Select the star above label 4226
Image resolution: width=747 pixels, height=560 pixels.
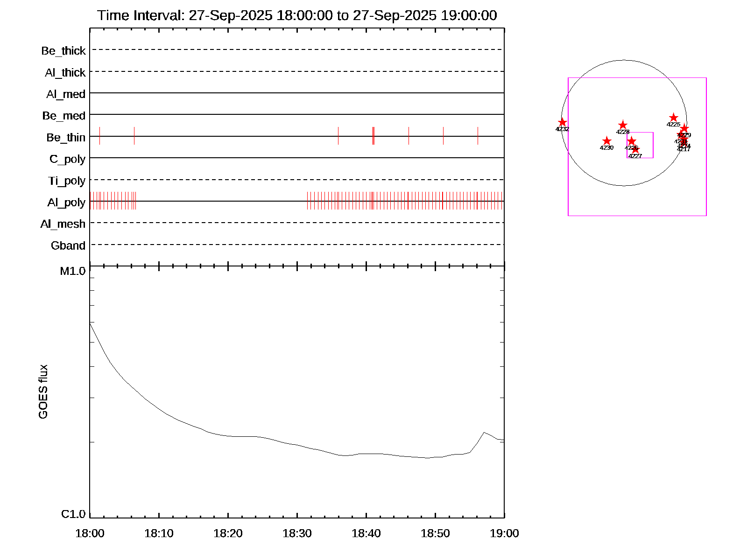632,141
